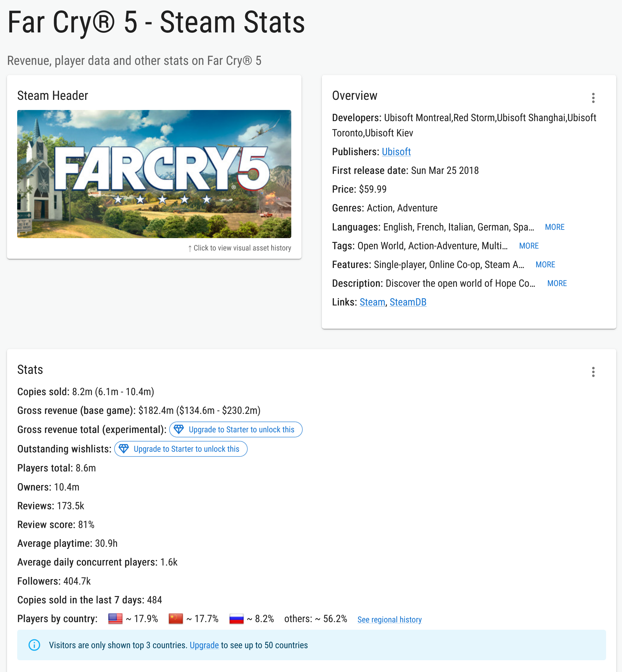Click the ~ 8.2% country share
Image resolution: width=622 pixels, height=672 pixels.
click(260, 619)
